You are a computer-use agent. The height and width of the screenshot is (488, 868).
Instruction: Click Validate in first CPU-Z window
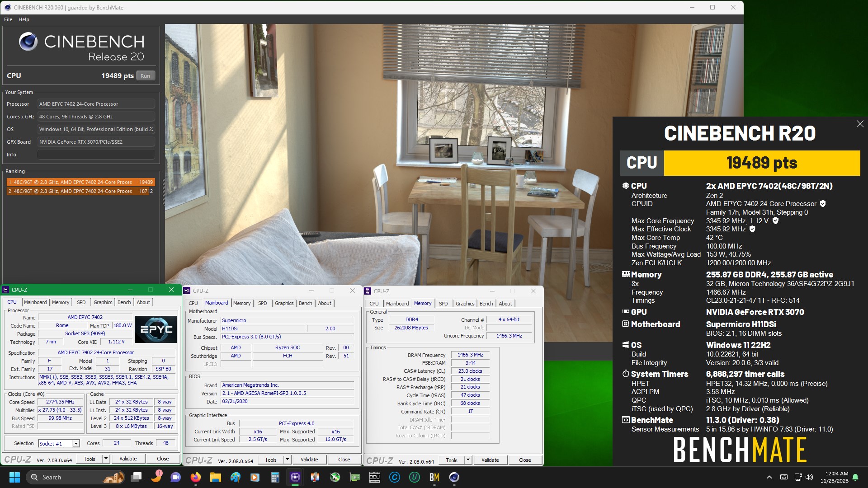(x=128, y=459)
